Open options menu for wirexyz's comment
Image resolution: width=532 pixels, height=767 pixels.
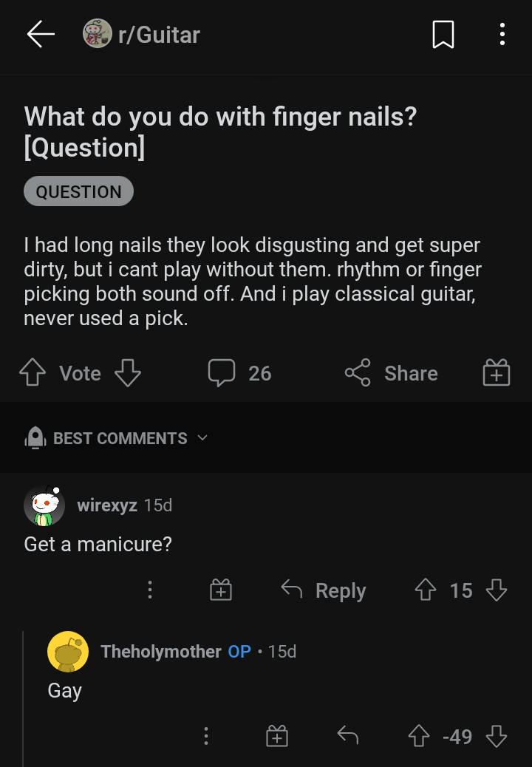150,590
